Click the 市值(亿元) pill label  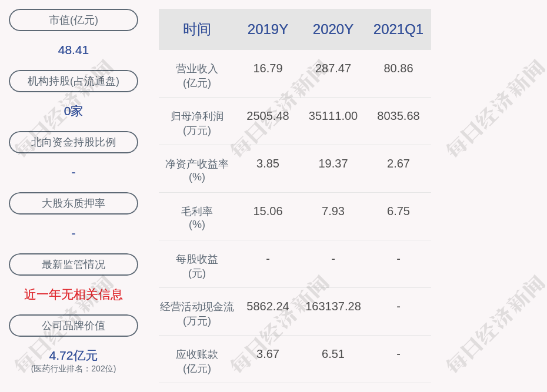pos(74,20)
